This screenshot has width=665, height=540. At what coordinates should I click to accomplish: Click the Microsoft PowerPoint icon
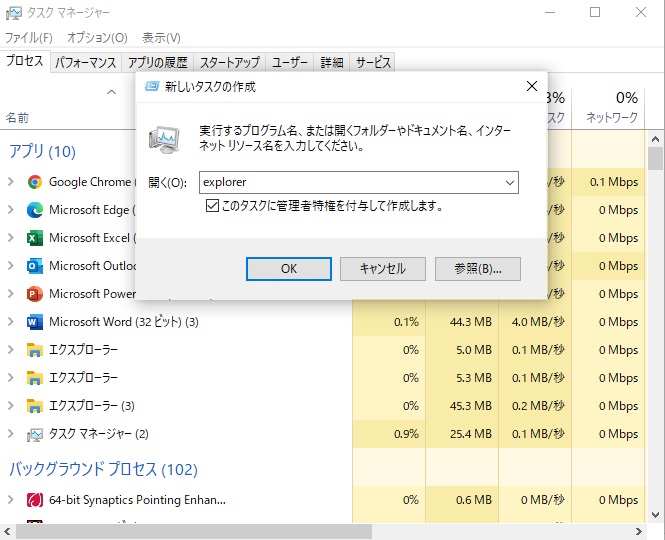pyautogui.click(x=35, y=294)
